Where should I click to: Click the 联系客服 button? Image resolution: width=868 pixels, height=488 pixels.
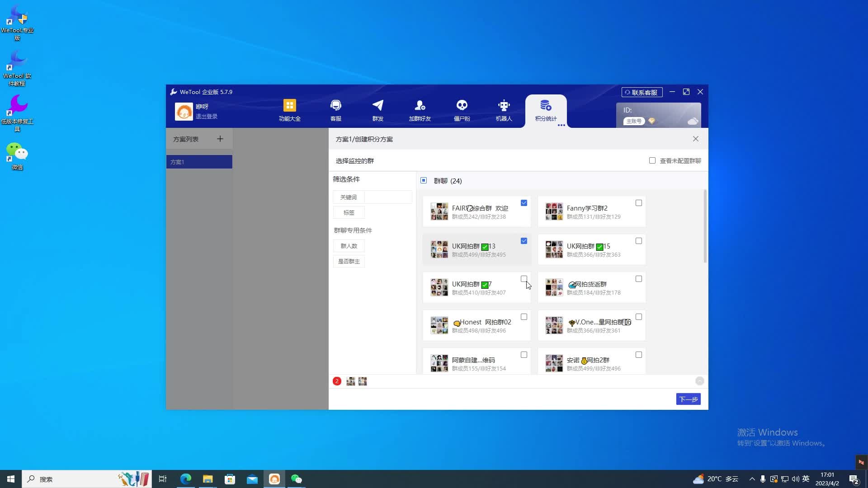[642, 92]
